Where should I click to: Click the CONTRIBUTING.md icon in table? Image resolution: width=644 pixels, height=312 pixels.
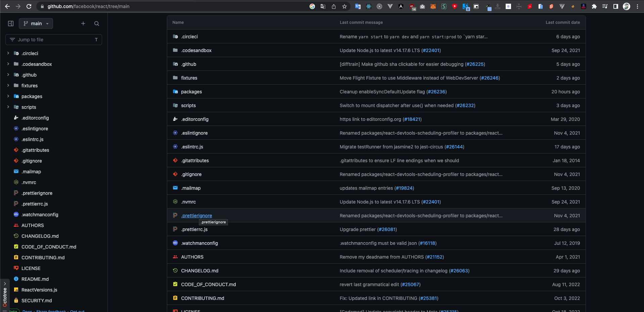[175, 298]
